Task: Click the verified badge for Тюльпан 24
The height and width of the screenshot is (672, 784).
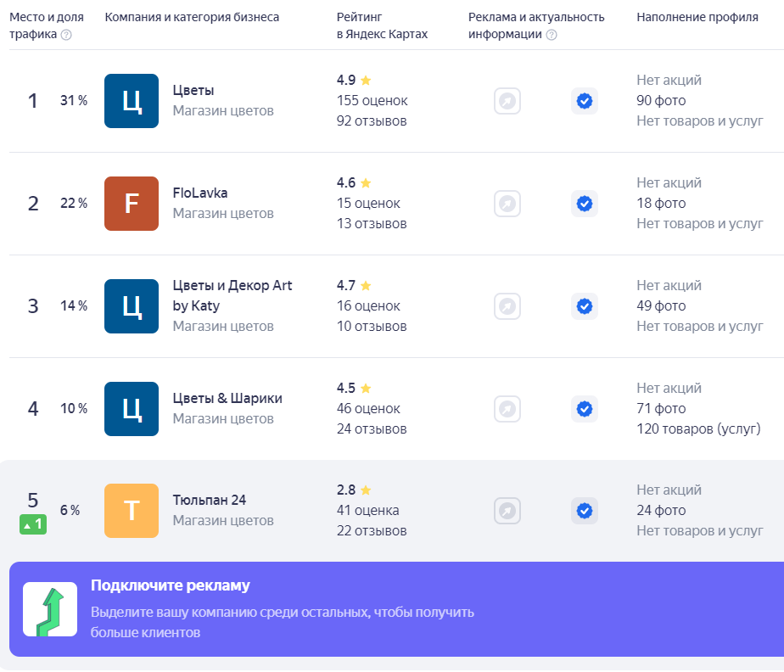Action: coord(585,511)
